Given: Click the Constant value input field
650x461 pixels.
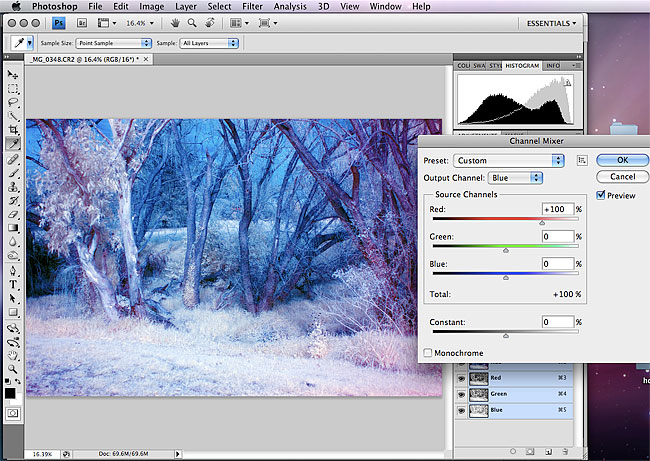Looking at the screenshot, I should click(x=556, y=322).
